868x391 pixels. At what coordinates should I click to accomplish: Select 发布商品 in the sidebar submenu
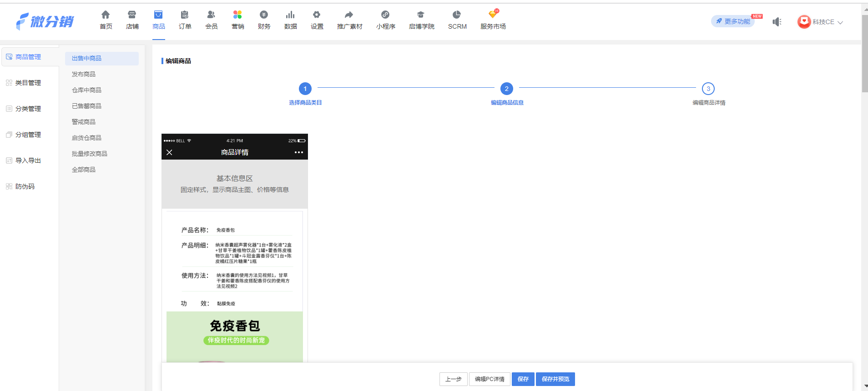[x=84, y=74]
